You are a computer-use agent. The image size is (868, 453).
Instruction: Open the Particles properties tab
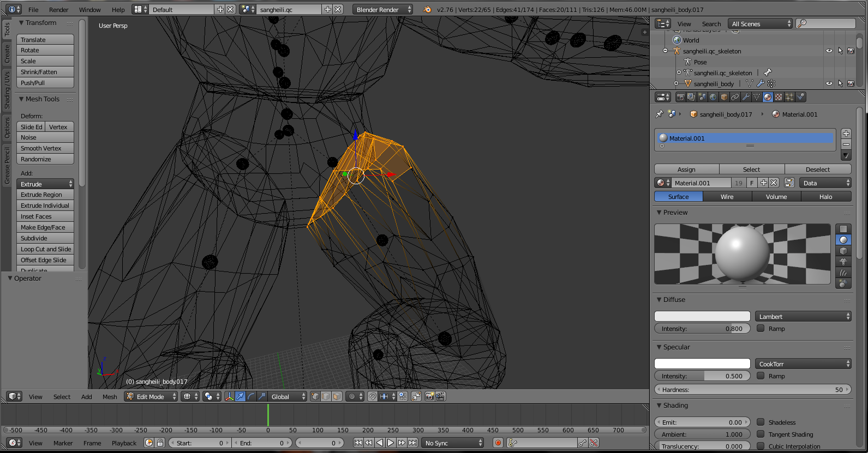[x=789, y=97]
